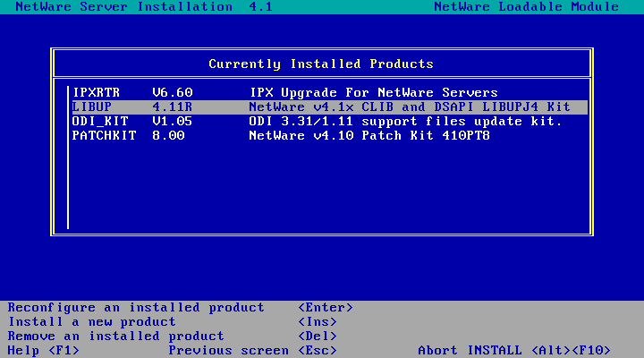
Task: Click version 8.00 of PATCHKIT
Action: [x=168, y=136]
